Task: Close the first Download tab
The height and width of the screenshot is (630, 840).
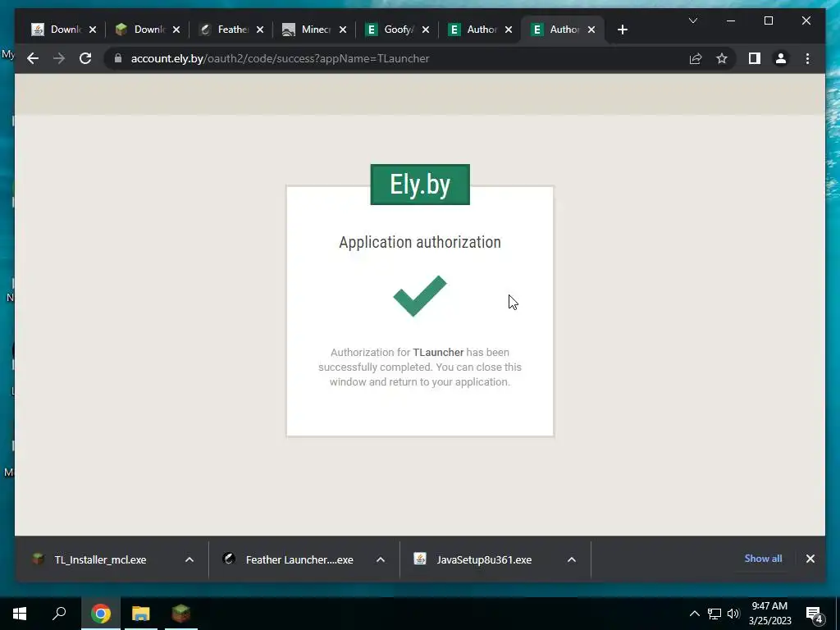Action: (93, 30)
